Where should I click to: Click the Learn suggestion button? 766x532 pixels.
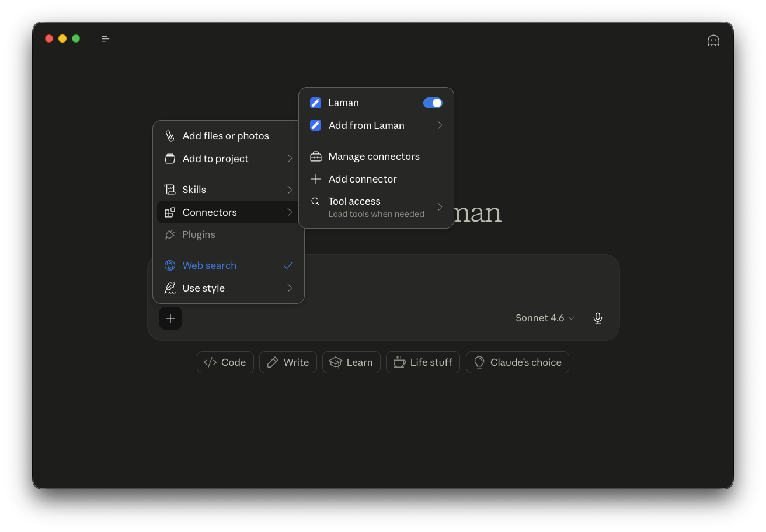[351, 362]
